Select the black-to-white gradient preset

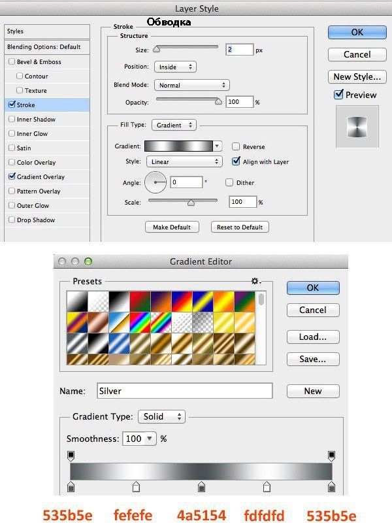[x=119, y=301]
